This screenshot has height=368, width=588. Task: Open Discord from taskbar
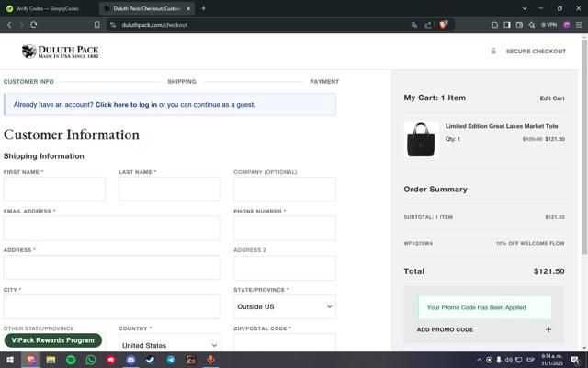point(130,360)
